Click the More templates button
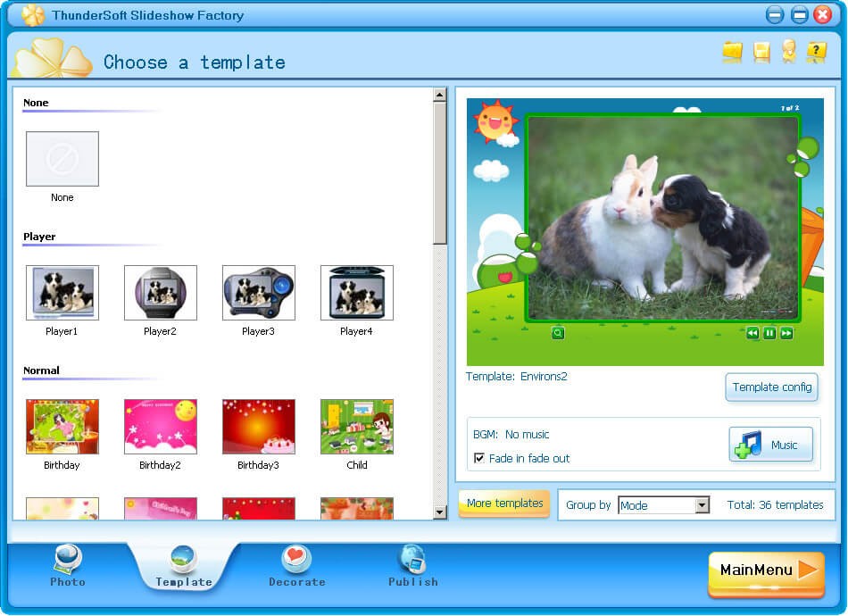Screen dimensions: 848x616 pyautogui.click(x=503, y=504)
